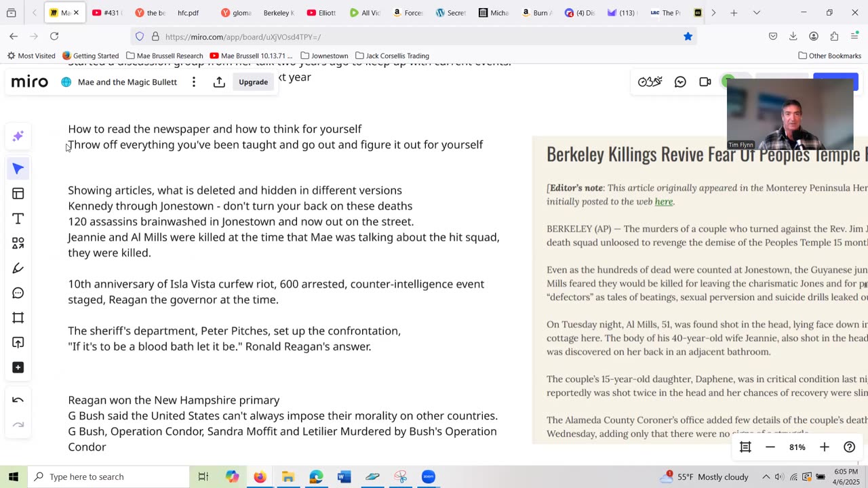Switch to the hfc.pdf tab

(x=188, y=13)
